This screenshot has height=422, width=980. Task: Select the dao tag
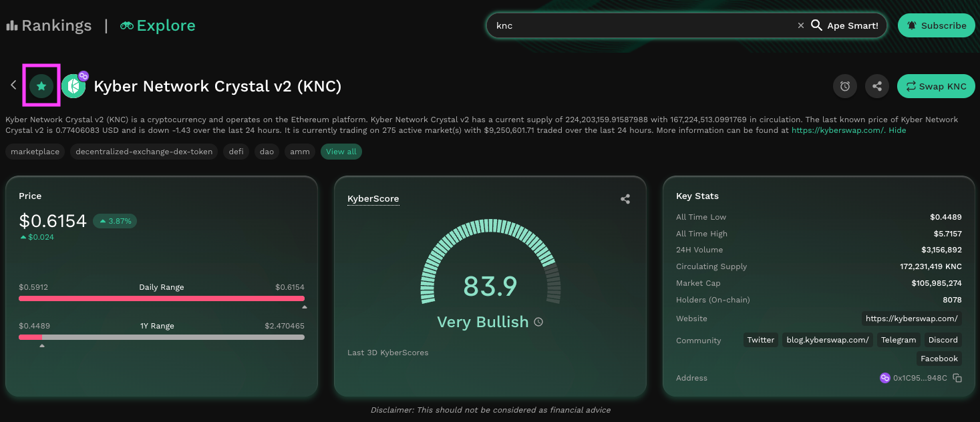(267, 152)
